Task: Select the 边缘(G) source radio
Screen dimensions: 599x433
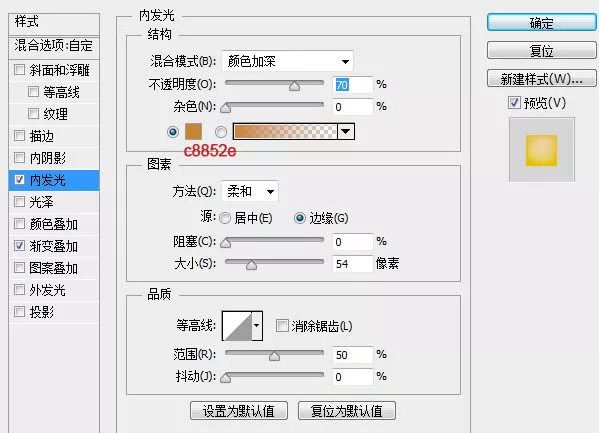Action: [x=300, y=218]
